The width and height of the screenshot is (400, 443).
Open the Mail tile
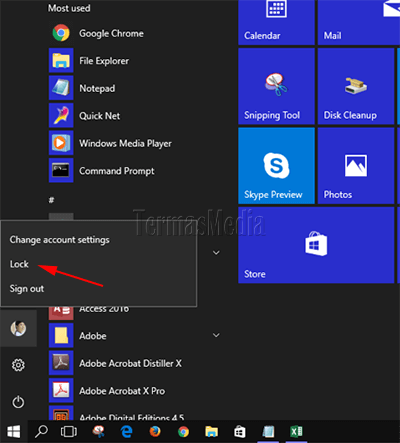(x=358, y=22)
